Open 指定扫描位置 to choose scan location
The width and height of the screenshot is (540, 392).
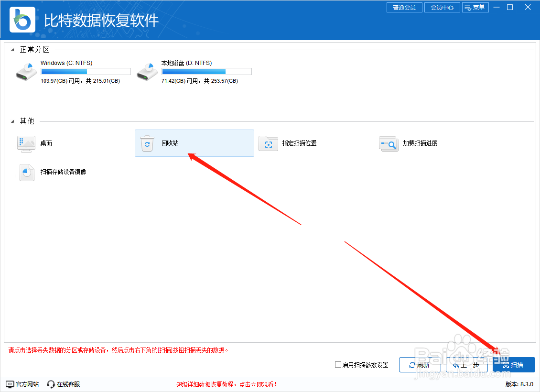268,143
